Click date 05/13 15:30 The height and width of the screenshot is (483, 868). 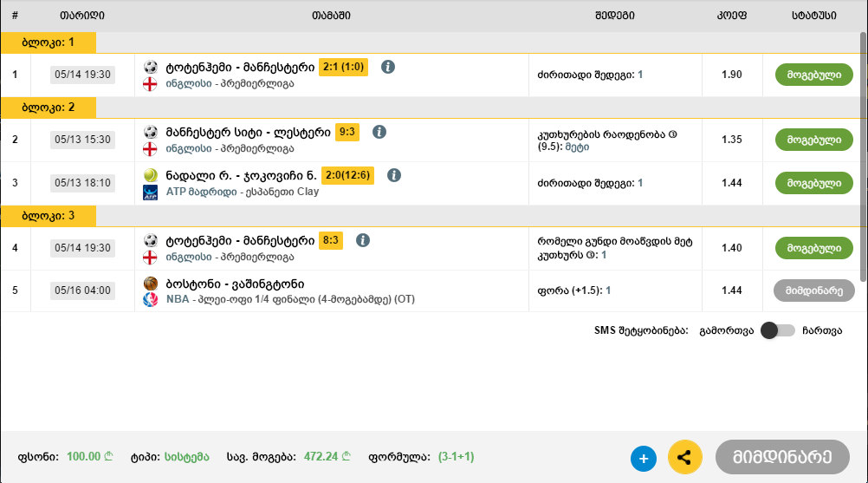tap(82, 140)
